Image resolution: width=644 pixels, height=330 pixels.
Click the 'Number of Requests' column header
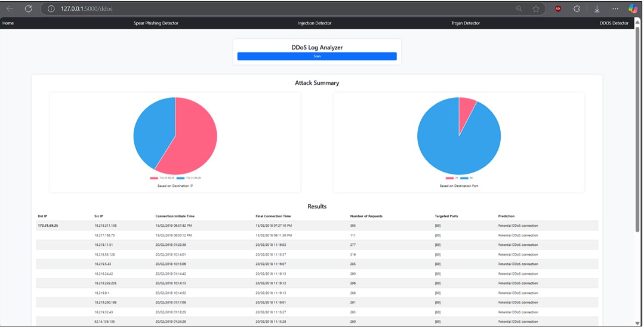[366, 216]
